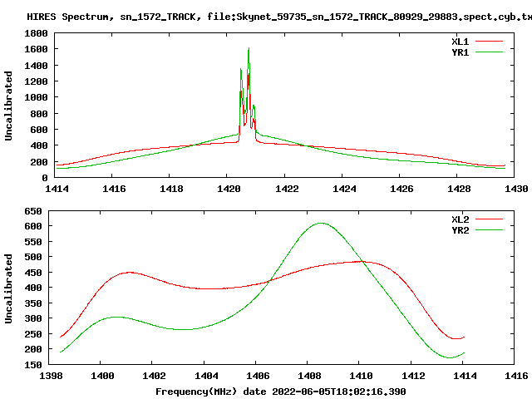This screenshot has width=532, height=399.
Task: Click the YR1 legend label
Action: pos(460,52)
